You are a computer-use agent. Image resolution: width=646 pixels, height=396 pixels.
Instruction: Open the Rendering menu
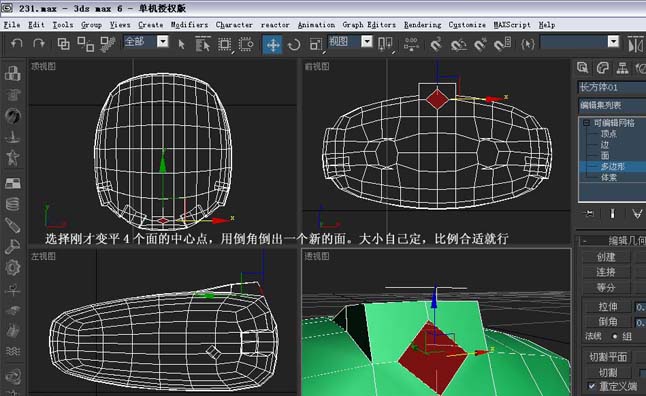point(422,25)
